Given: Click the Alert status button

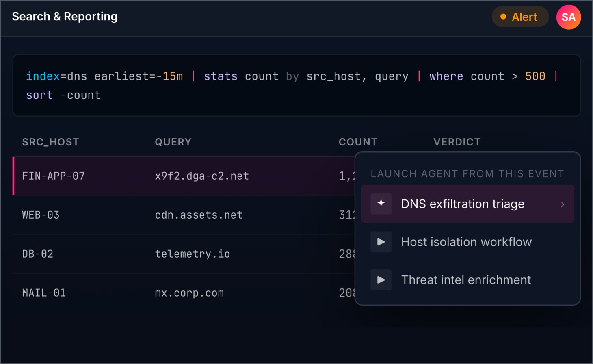Looking at the screenshot, I should point(520,17).
